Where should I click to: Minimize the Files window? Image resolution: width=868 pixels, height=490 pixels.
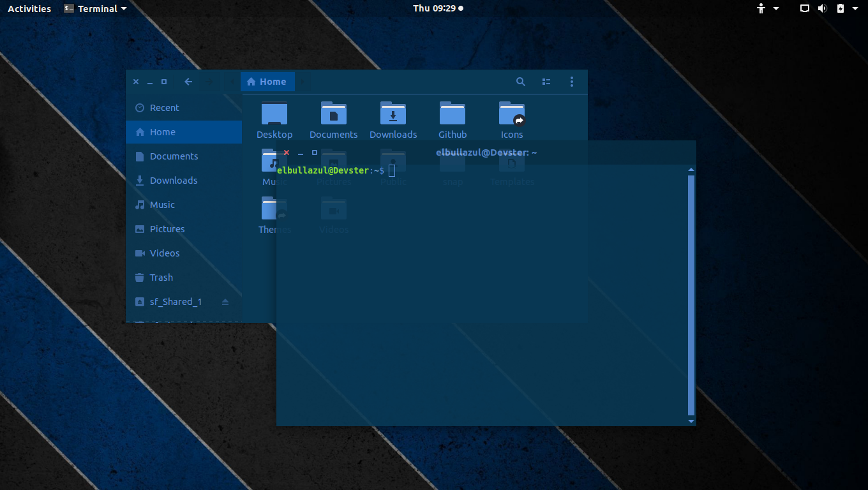pyautogui.click(x=150, y=82)
